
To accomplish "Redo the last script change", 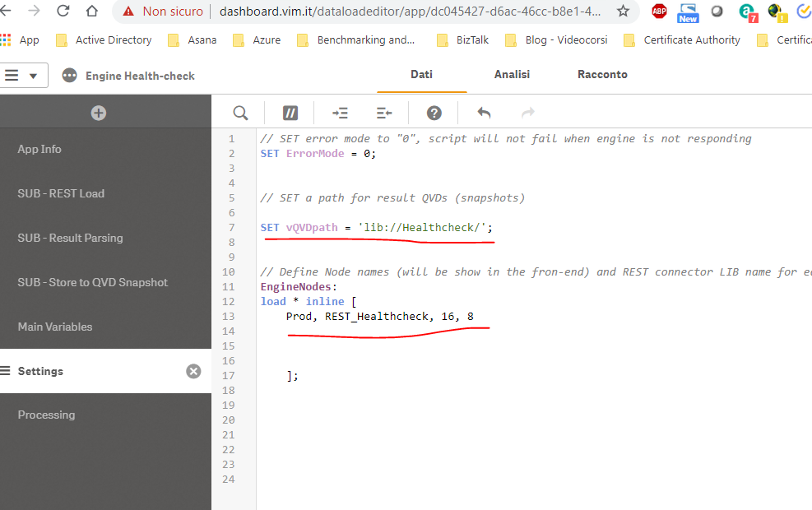I will tap(527, 113).
